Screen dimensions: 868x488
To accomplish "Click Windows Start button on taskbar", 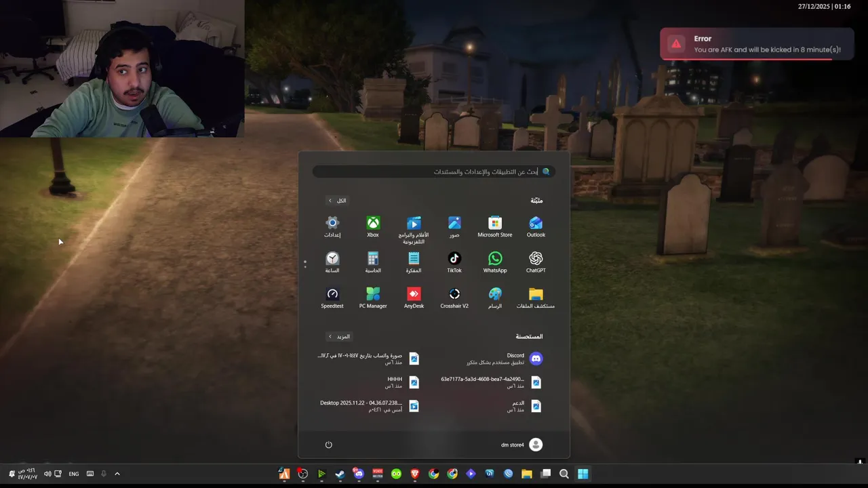I will (x=583, y=474).
